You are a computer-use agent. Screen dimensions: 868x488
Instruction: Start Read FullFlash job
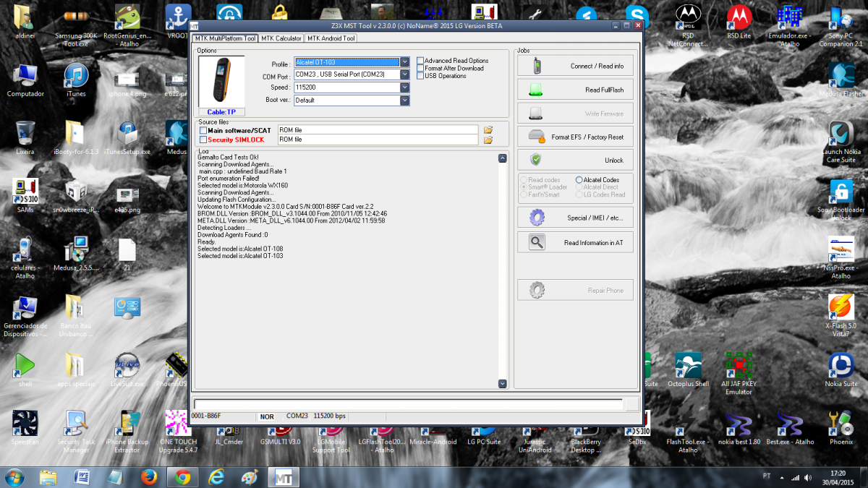tap(575, 90)
